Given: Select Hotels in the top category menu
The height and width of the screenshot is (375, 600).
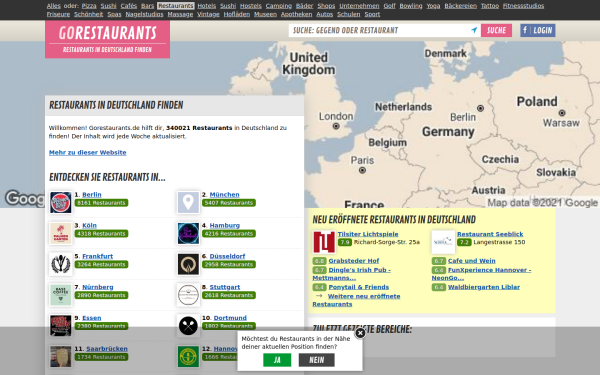Looking at the screenshot, I should point(207,6).
